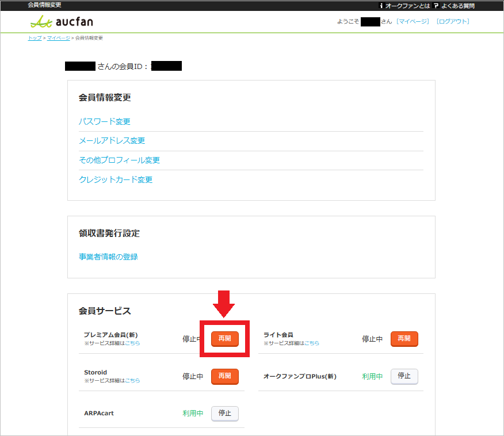Click the question mark icon beside よくある質問
Viewport: 504px width, 436px height.
tap(436, 5)
